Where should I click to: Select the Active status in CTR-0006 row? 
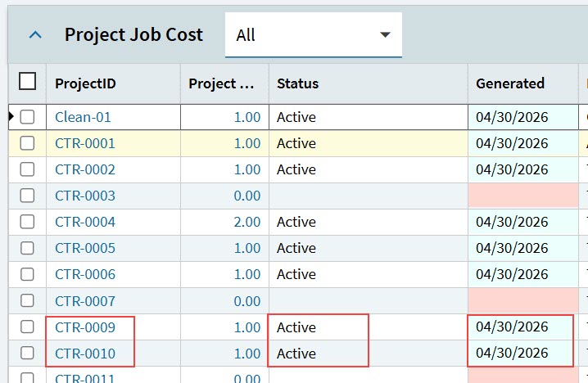(296, 274)
